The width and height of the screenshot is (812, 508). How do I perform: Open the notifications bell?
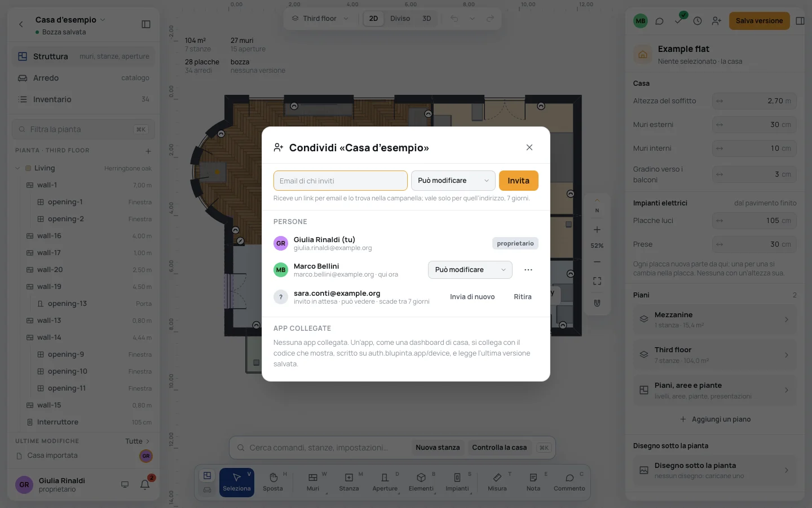(x=145, y=484)
